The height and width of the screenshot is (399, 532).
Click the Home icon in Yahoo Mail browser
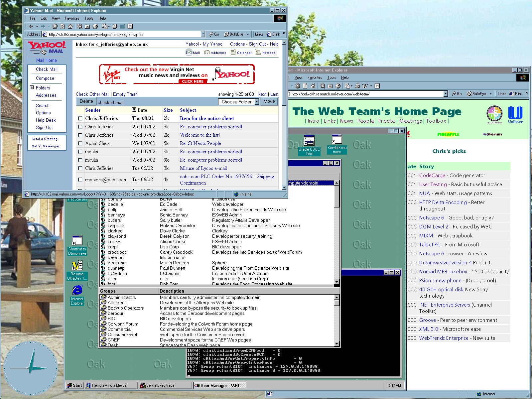point(70,26)
